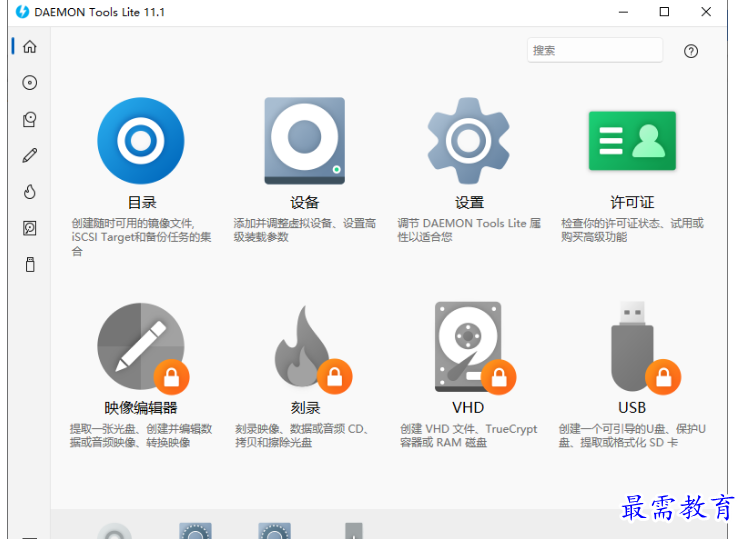Open the USB stick sidebar icon

click(x=30, y=265)
